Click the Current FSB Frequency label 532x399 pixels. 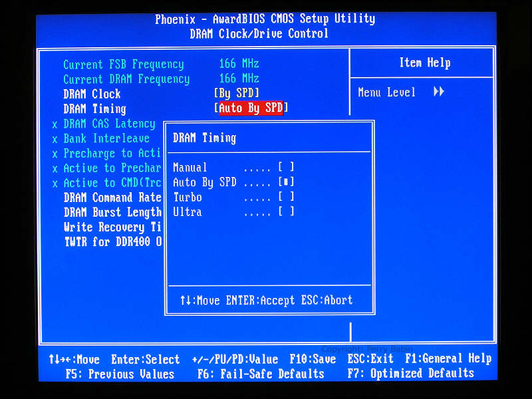[124, 65]
